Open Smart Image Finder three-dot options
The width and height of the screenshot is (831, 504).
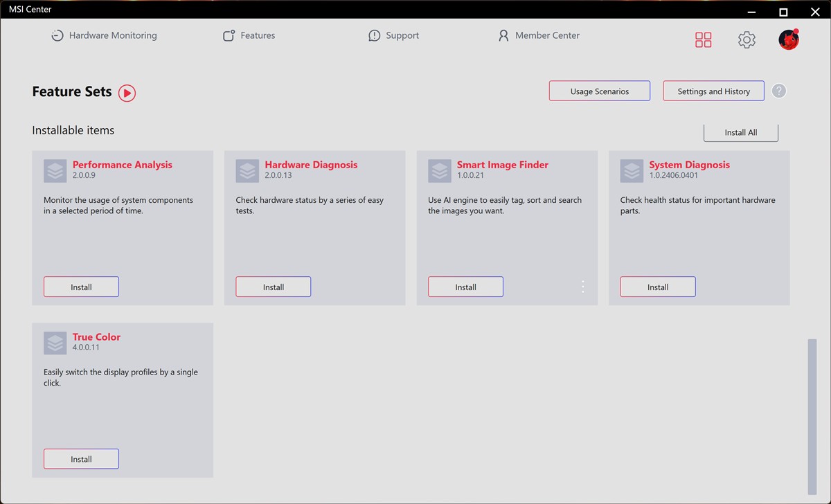coord(583,287)
